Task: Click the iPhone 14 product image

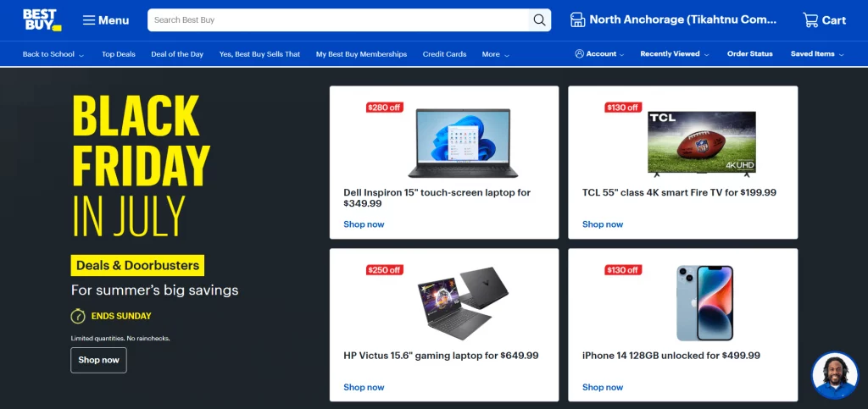Action: [704, 303]
